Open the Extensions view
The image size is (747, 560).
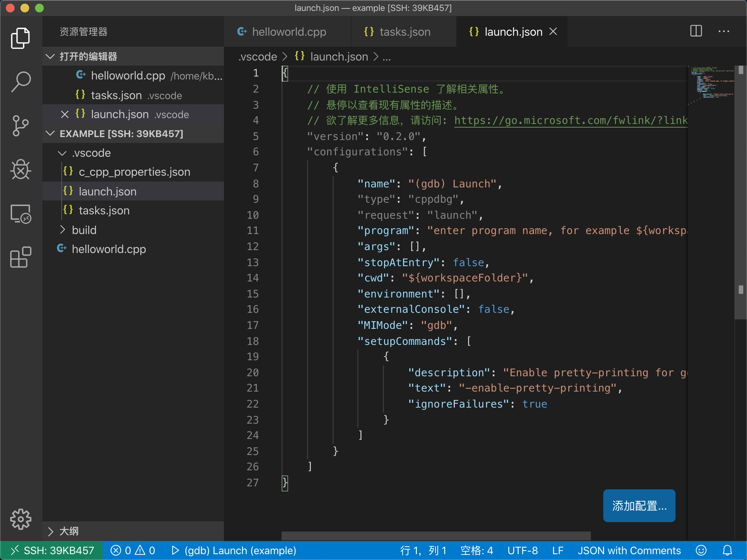21,257
